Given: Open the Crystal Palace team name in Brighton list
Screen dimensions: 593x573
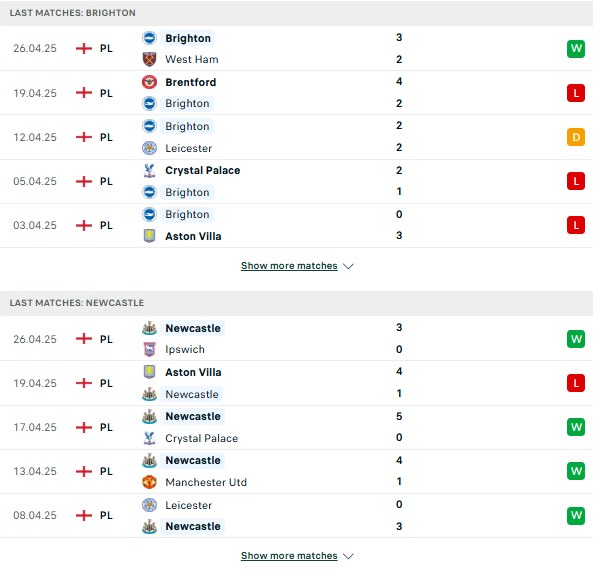Looking at the screenshot, I should 203,171.
